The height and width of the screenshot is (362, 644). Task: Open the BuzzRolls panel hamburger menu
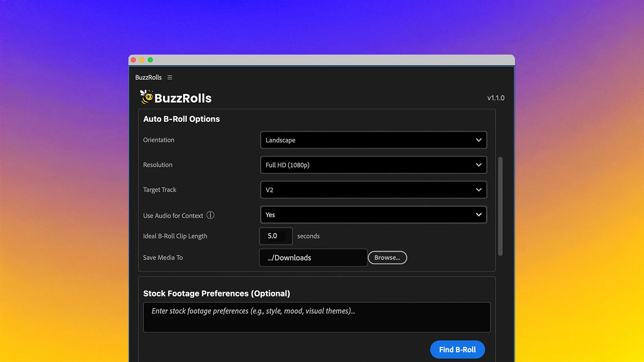click(x=170, y=77)
